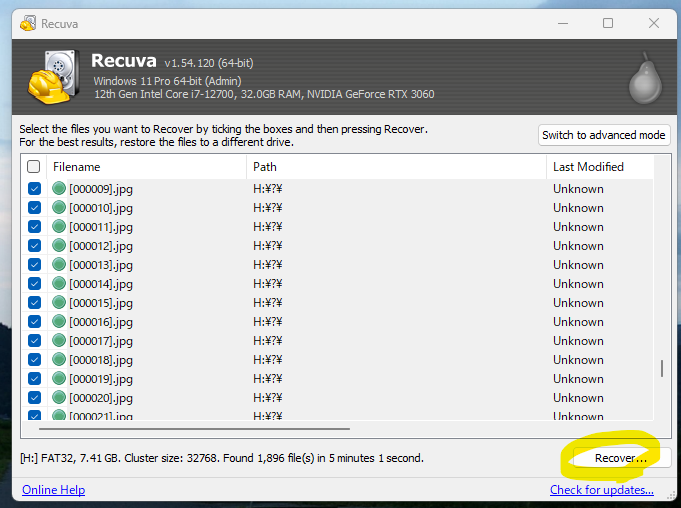Click green status dot for [000015].jpg
Image resolution: width=681 pixels, height=508 pixels.
[x=59, y=302]
